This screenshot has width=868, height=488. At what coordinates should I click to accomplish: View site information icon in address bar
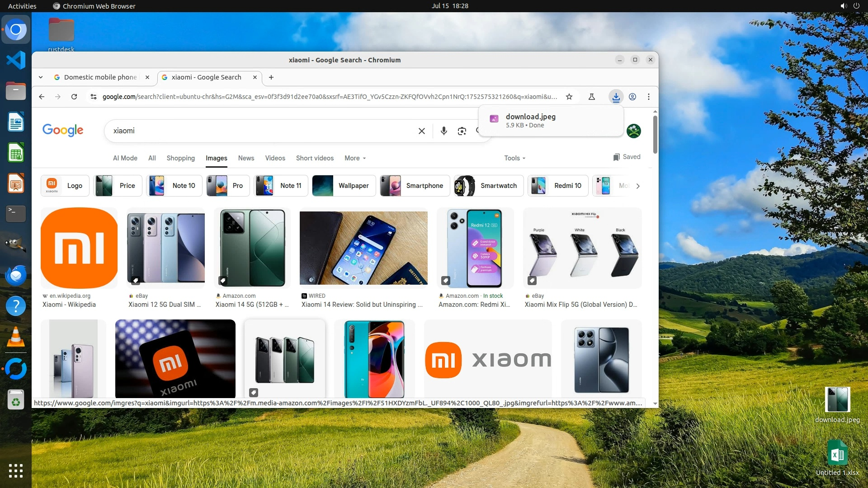click(x=93, y=97)
